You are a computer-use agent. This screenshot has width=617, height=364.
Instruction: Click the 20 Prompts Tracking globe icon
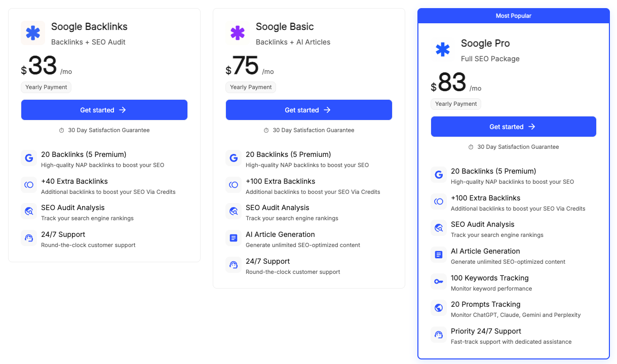pyautogui.click(x=439, y=308)
